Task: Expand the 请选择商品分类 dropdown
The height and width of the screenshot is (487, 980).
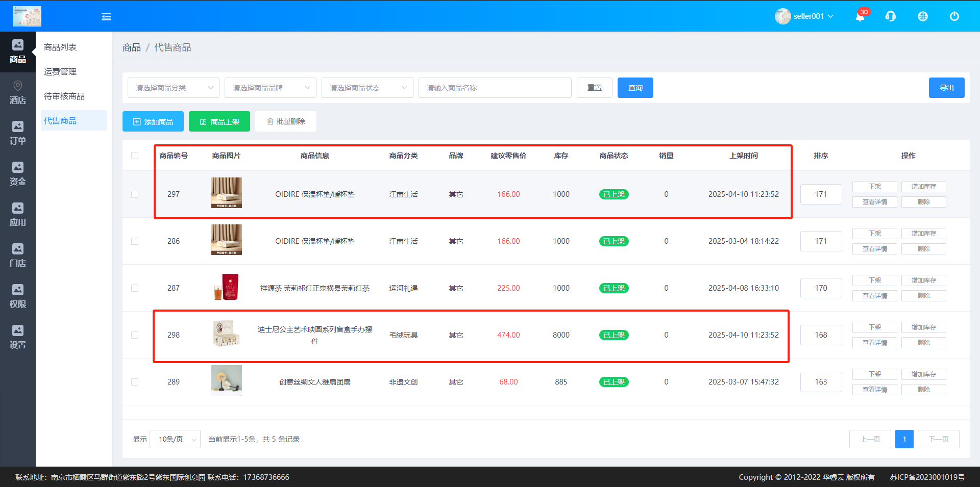Action: pyautogui.click(x=173, y=88)
